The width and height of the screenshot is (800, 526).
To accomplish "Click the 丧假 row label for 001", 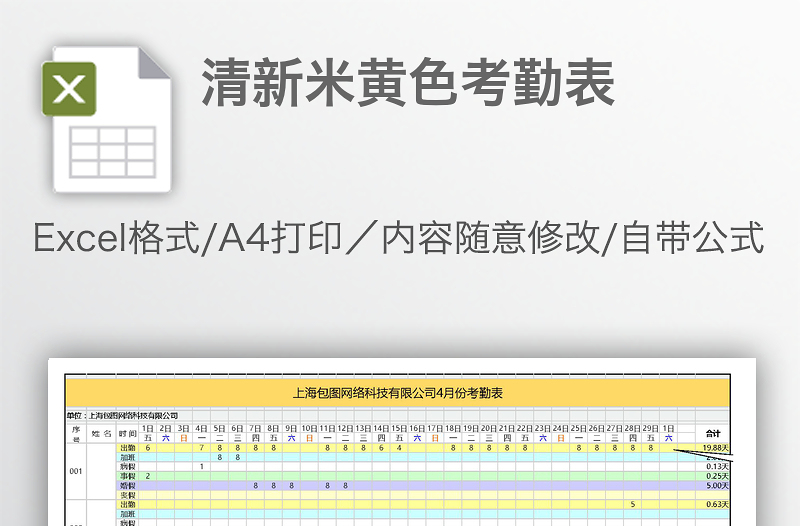I will [128, 495].
